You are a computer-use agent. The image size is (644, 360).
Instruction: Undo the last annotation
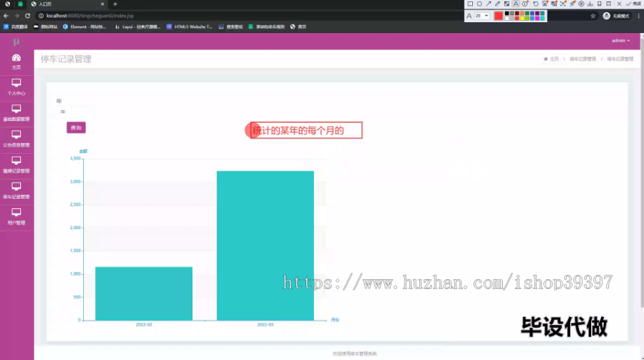(535, 4)
